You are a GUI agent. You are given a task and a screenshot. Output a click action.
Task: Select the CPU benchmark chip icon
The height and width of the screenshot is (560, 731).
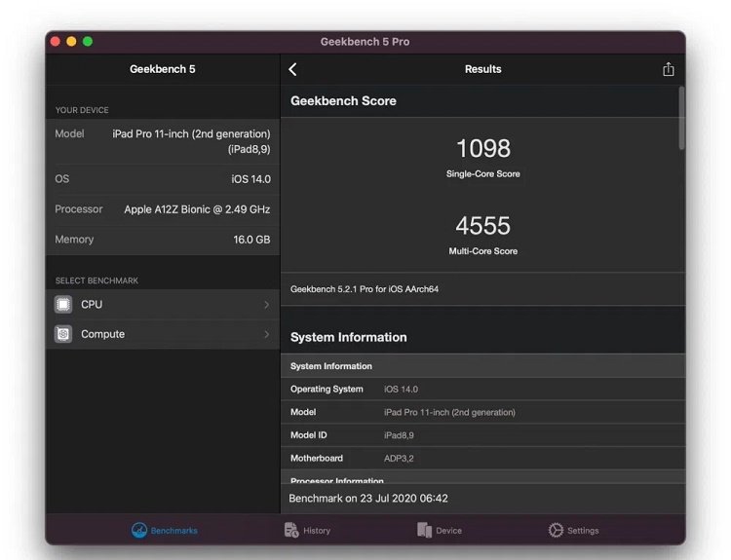pos(63,305)
